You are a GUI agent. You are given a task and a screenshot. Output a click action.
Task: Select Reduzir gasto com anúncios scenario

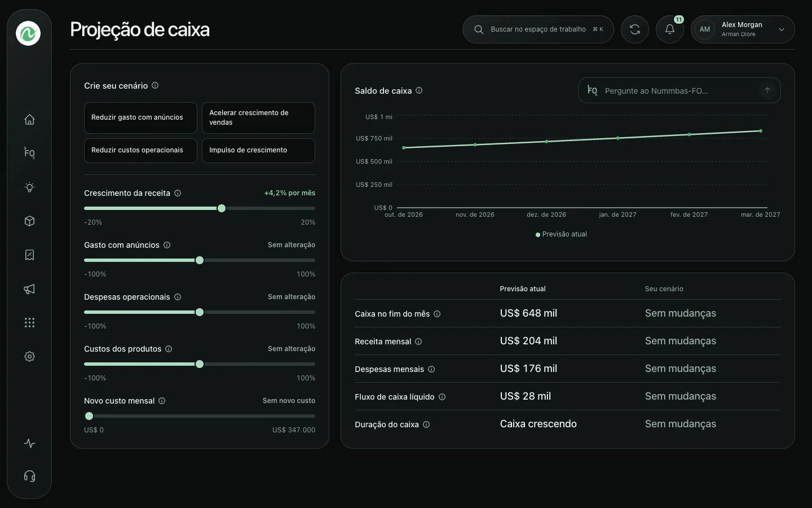coord(140,117)
